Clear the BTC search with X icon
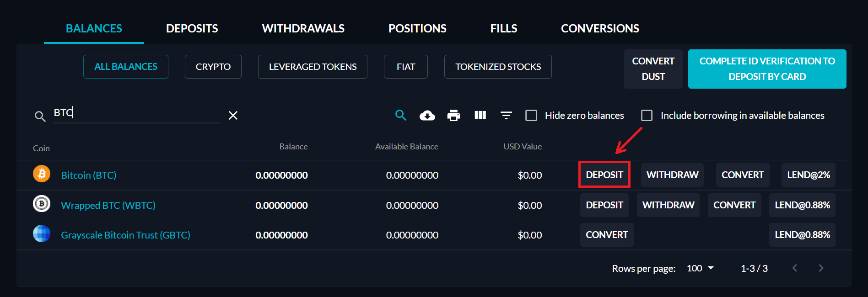The width and height of the screenshot is (868, 297). click(x=233, y=116)
